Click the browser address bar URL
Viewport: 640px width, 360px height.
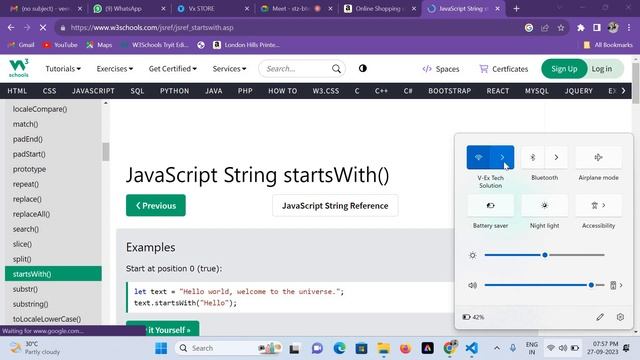tap(152, 27)
